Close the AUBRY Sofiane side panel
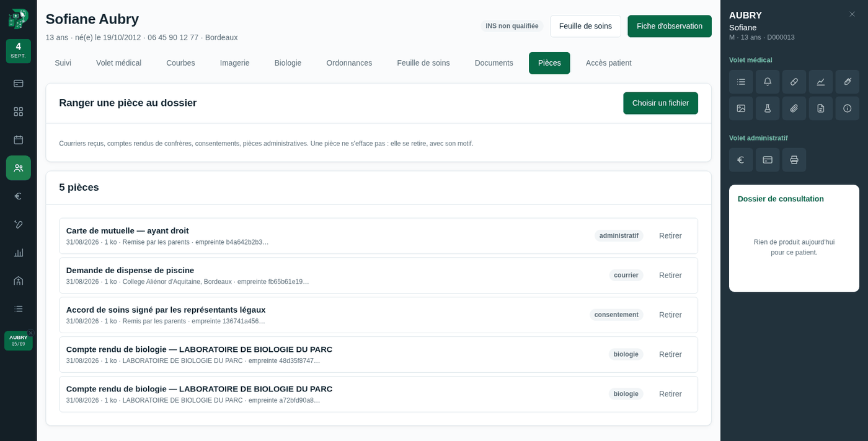The height and width of the screenshot is (441, 868). [852, 14]
